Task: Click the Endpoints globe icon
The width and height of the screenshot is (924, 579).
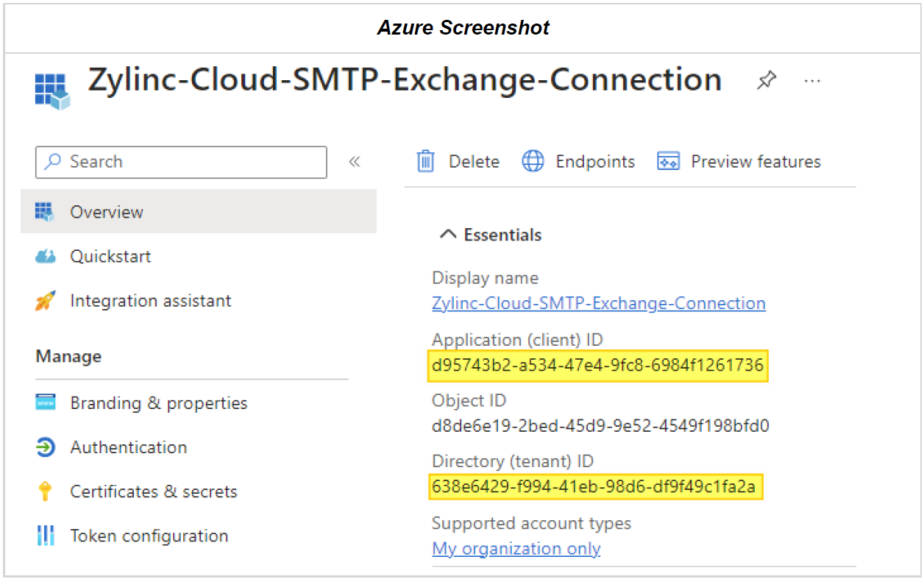Action: tap(533, 161)
